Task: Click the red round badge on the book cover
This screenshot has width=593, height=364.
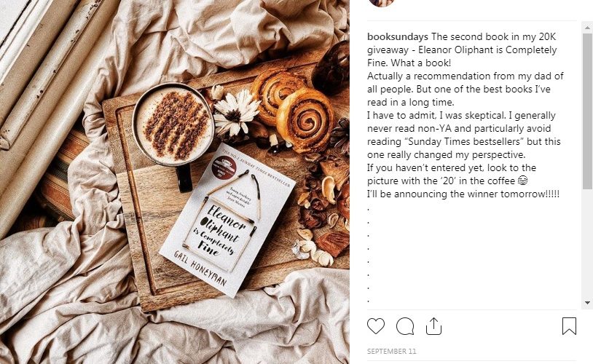Action: [224, 167]
